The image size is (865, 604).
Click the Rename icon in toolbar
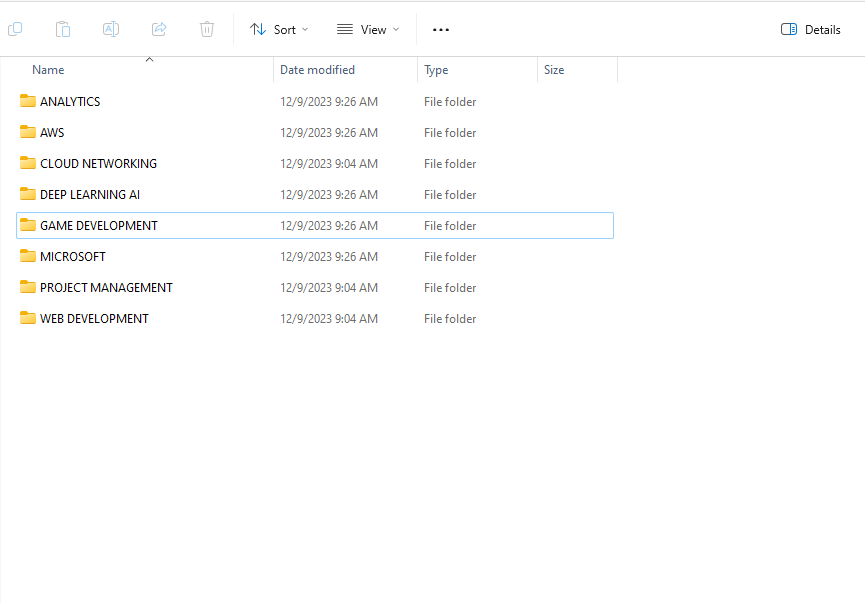click(111, 29)
